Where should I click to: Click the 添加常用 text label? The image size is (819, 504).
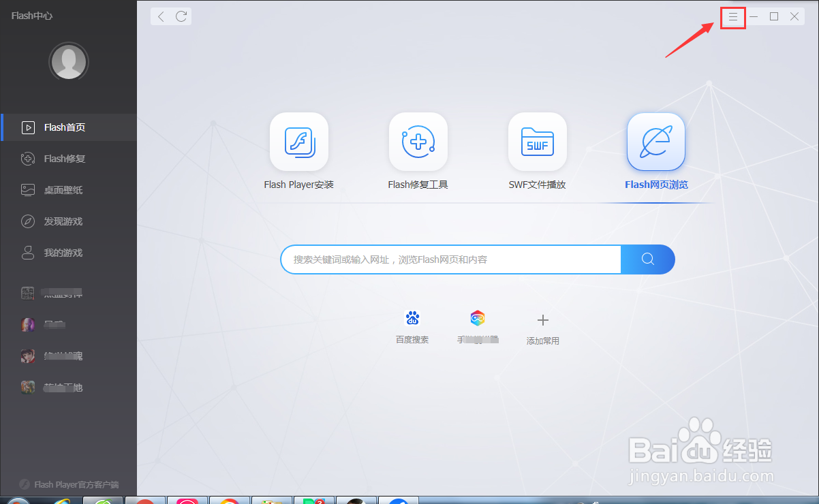click(543, 341)
